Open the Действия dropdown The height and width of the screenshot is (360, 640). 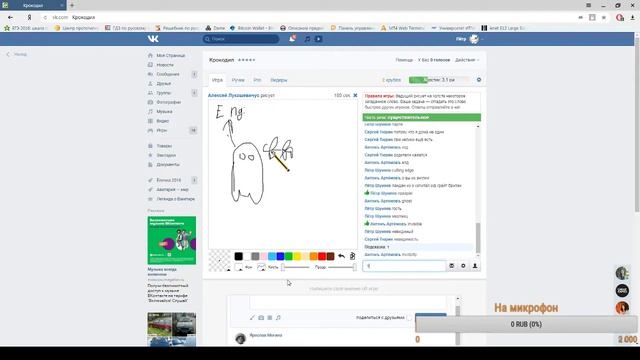pos(467,60)
